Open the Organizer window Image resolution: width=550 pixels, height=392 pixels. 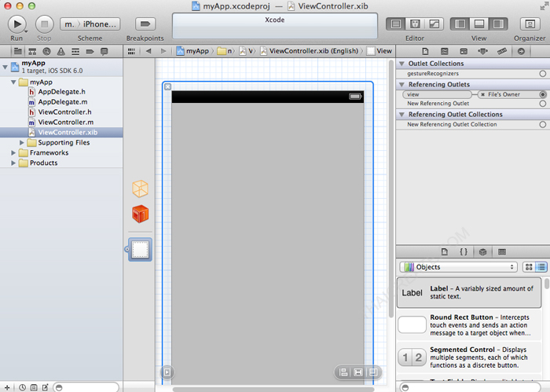click(x=530, y=24)
